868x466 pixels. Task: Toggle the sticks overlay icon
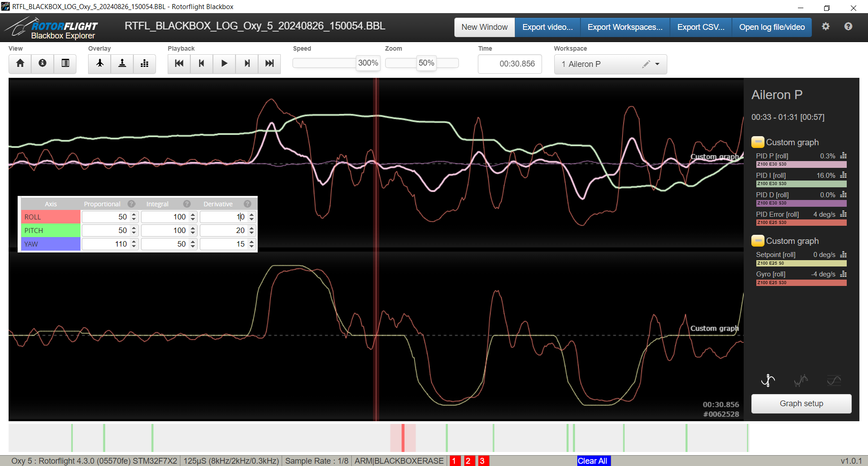coord(122,63)
